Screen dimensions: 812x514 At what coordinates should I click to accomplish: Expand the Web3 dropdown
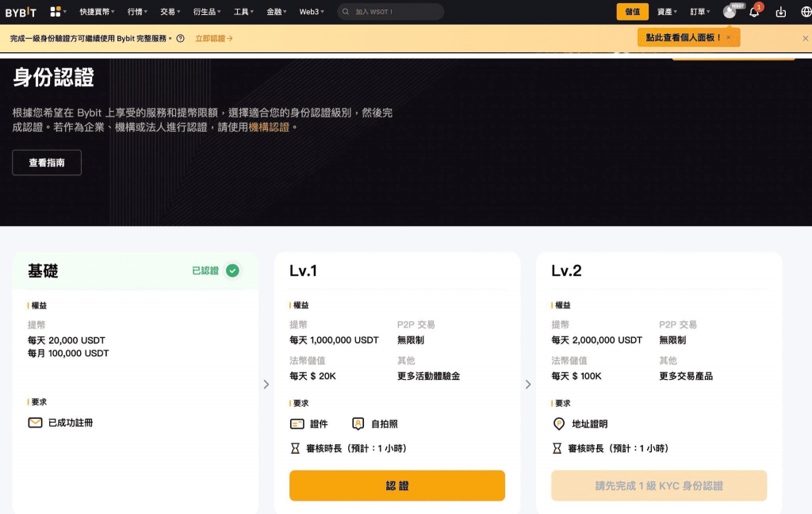coord(311,11)
